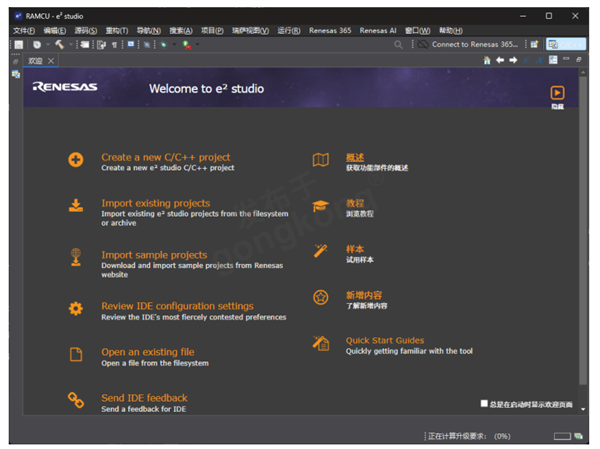Open the 教程 tutorials link
600x449 pixels.
355,203
